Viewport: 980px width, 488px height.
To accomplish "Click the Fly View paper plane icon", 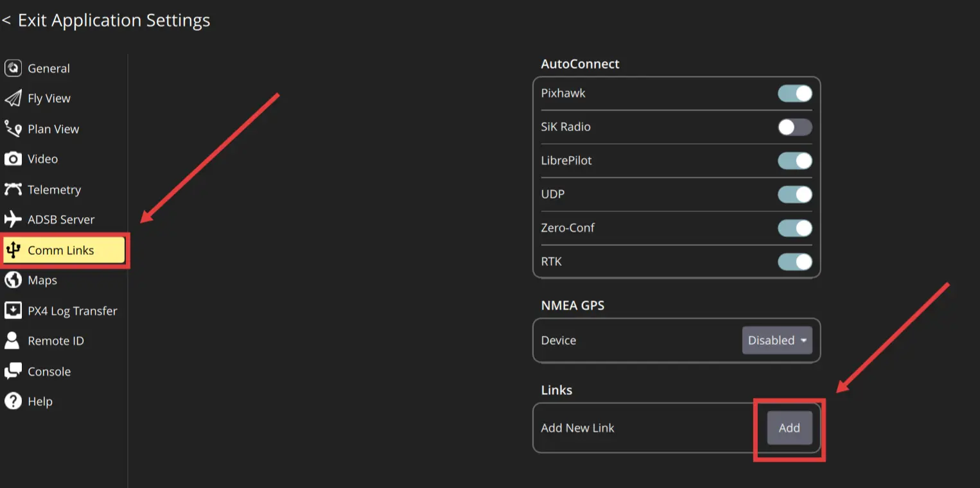I will 13,98.
